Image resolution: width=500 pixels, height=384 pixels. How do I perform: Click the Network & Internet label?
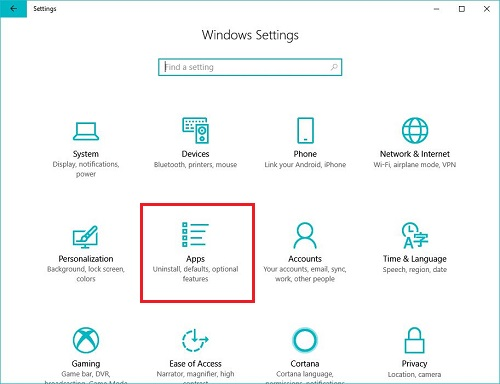pos(415,154)
